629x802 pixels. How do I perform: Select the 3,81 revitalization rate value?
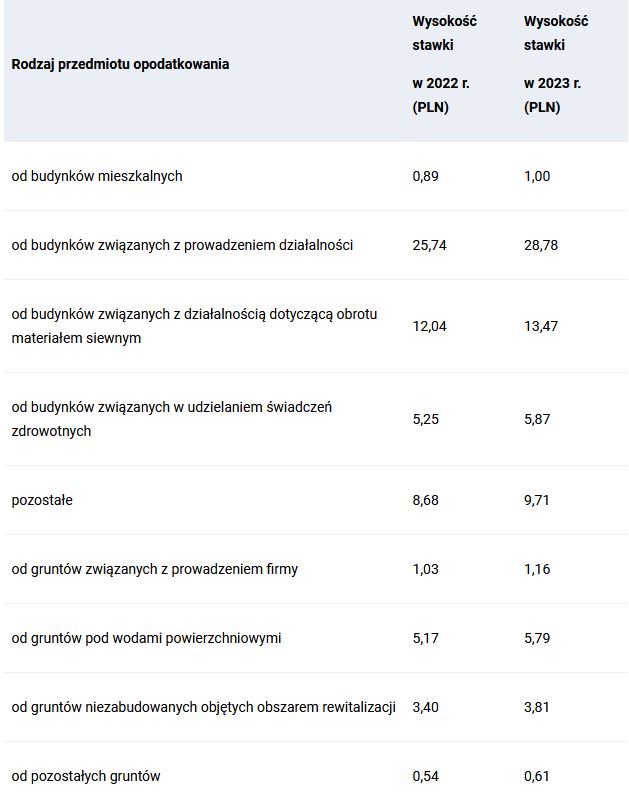537,707
